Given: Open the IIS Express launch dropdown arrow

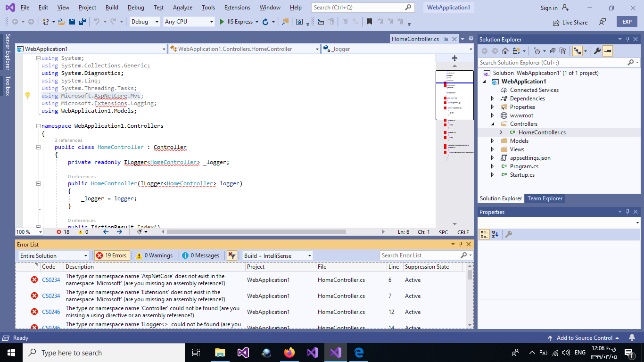Looking at the screenshot, I should click(257, 22).
